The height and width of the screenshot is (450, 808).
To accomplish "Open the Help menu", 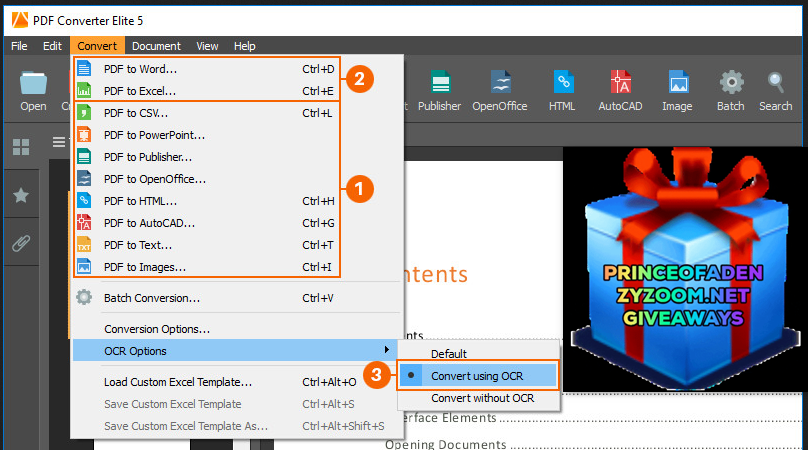I will coord(244,46).
